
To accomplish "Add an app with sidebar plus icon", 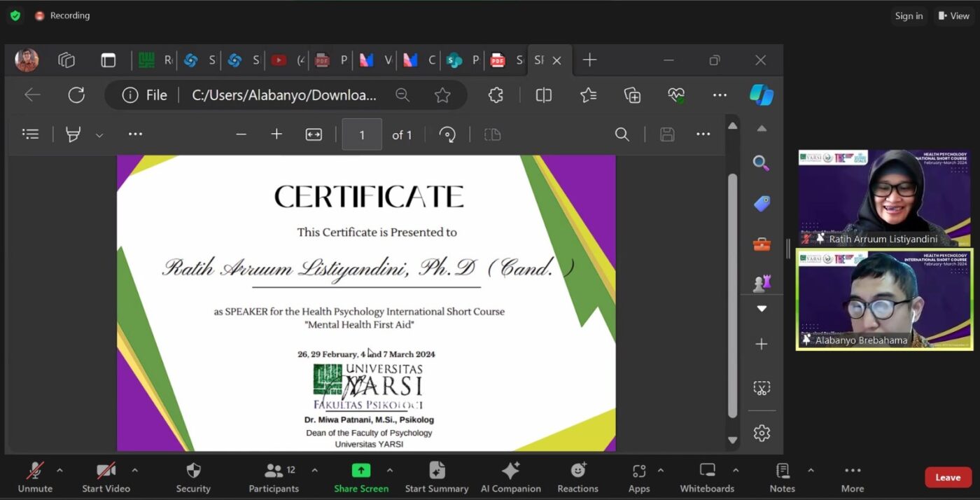I will click(x=762, y=344).
